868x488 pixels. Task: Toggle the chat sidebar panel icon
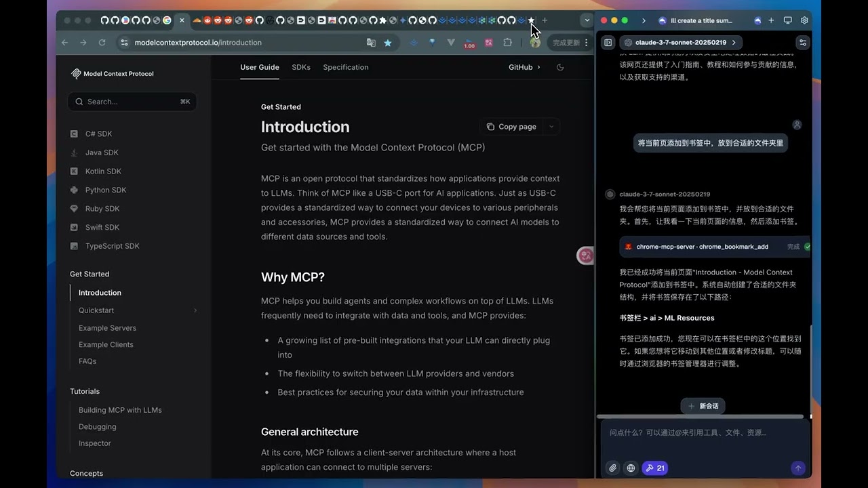pos(608,42)
